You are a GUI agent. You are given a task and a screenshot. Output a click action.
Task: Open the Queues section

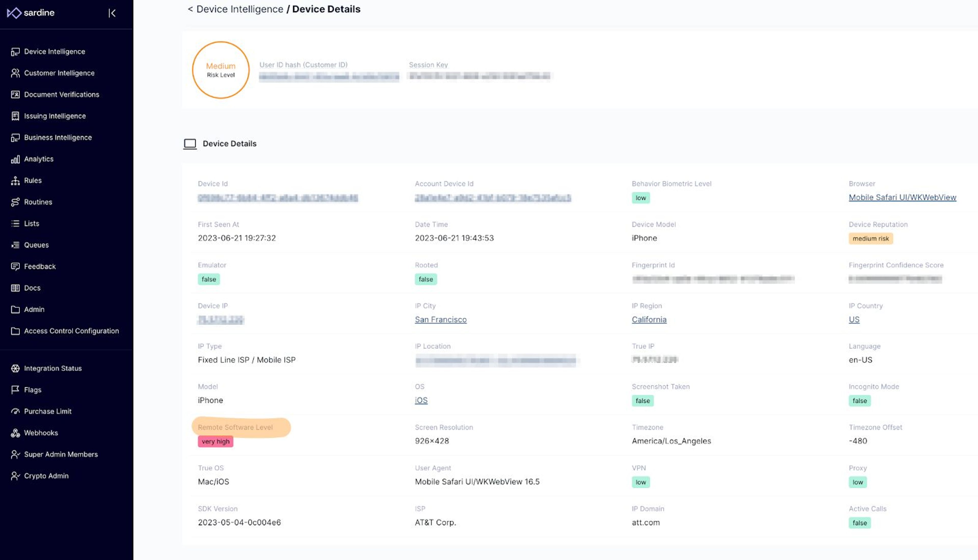tap(36, 245)
